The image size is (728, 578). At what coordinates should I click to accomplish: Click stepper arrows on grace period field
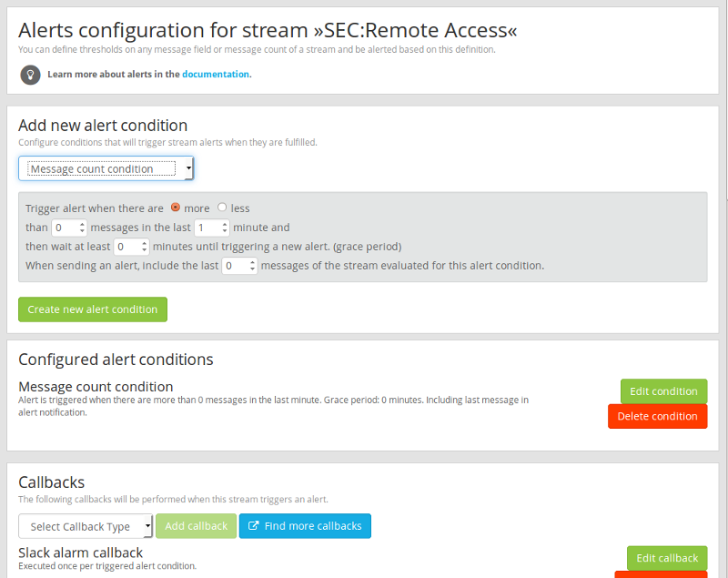[x=145, y=247]
